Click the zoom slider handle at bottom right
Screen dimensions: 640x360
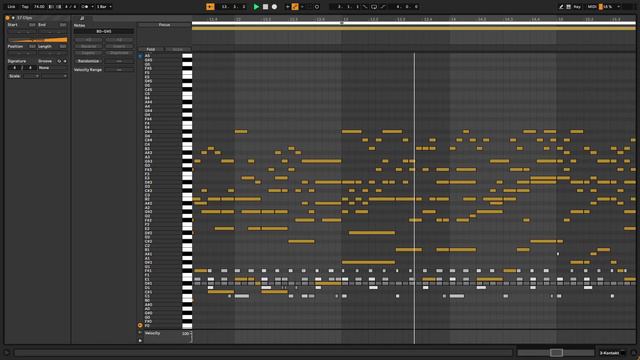(x=556, y=353)
